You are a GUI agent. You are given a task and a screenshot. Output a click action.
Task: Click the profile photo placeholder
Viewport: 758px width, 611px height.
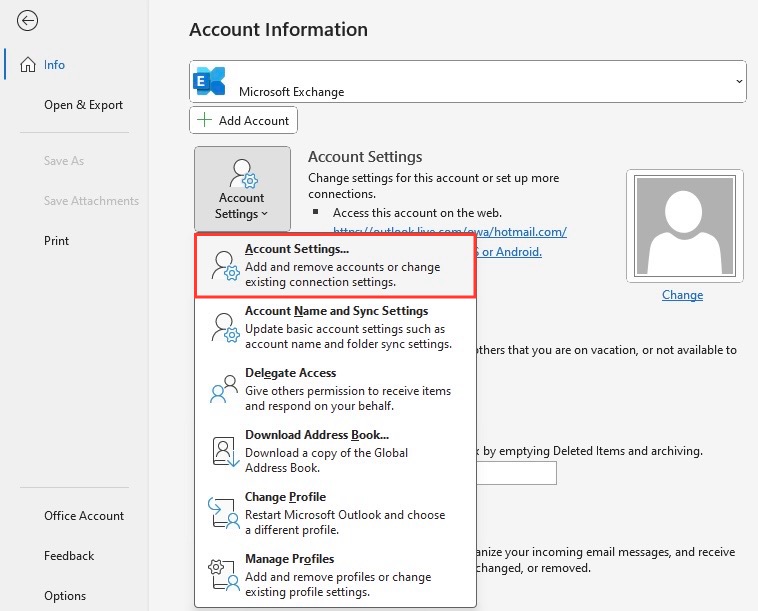click(685, 226)
